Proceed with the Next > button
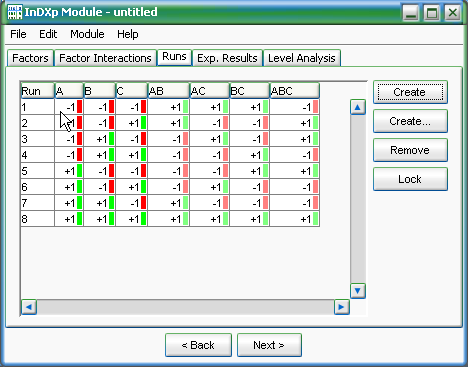The width and height of the screenshot is (468, 367). click(x=269, y=345)
